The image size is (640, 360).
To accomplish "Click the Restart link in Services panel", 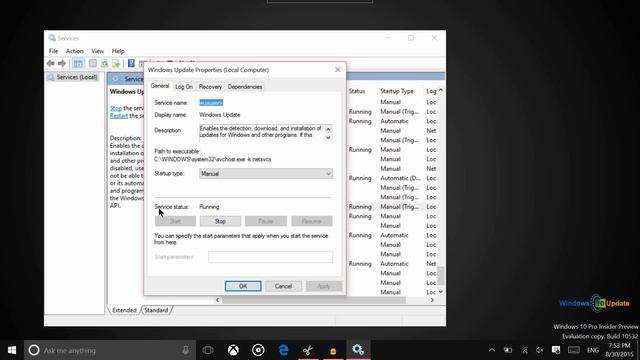I will point(119,116).
